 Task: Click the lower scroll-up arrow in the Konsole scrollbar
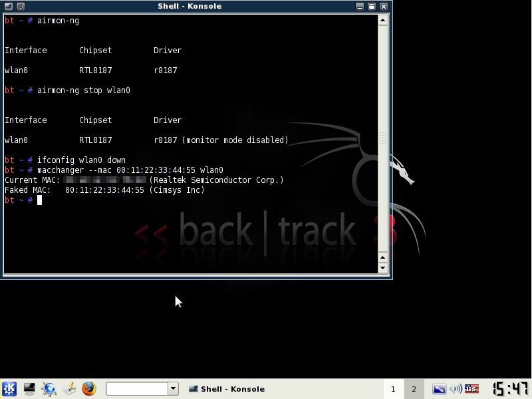[383, 257]
